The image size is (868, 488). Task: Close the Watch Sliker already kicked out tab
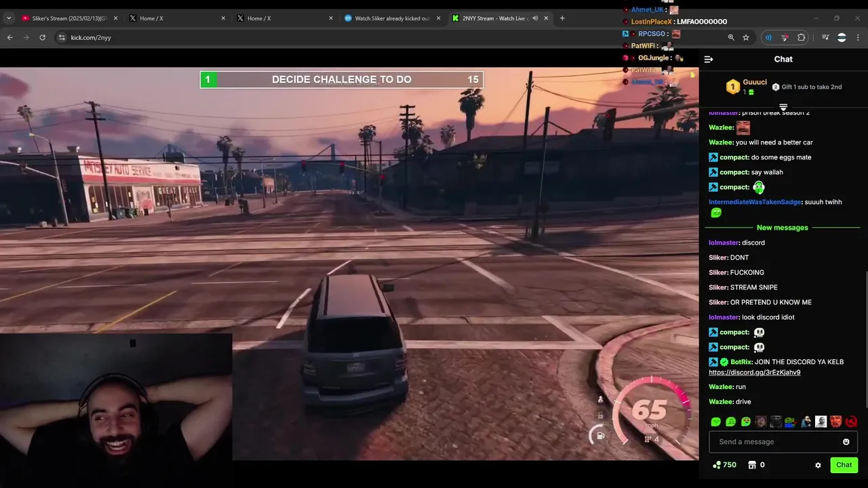pos(438,18)
